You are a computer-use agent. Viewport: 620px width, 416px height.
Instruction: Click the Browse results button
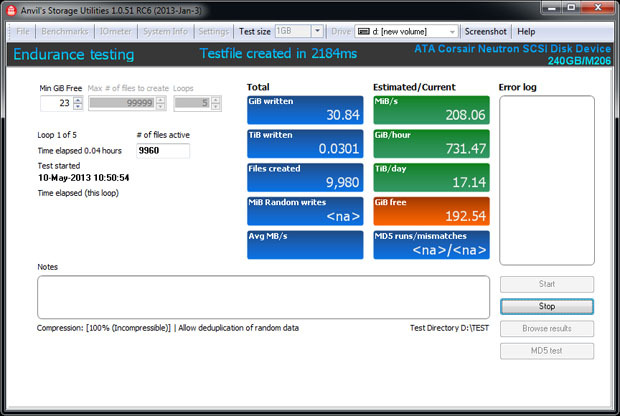click(x=547, y=329)
